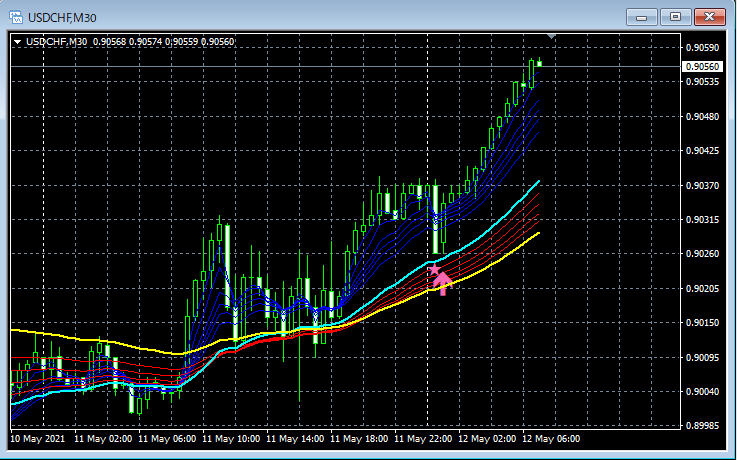Image resolution: width=738 pixels, height=460 pixels.
Task: Close the USDCHF,M30 chart window
Action: pos(710,17)
